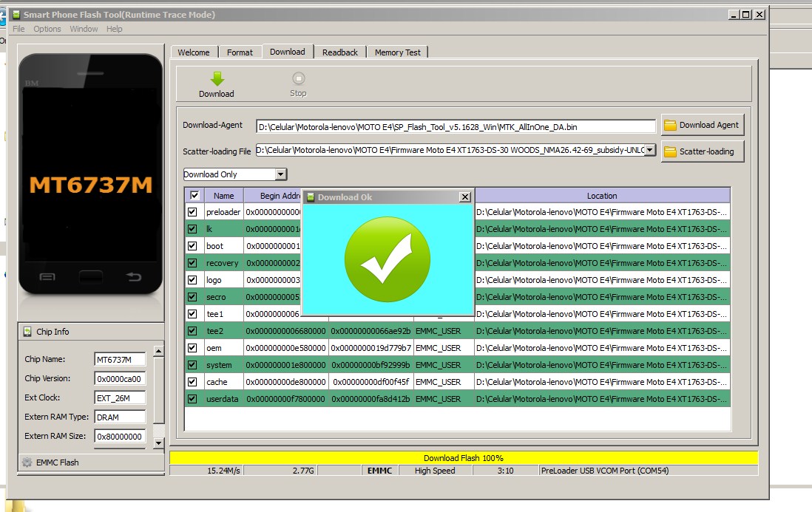
Task: Uncheck the preloader partition checkbox
Action: point(192,212)
